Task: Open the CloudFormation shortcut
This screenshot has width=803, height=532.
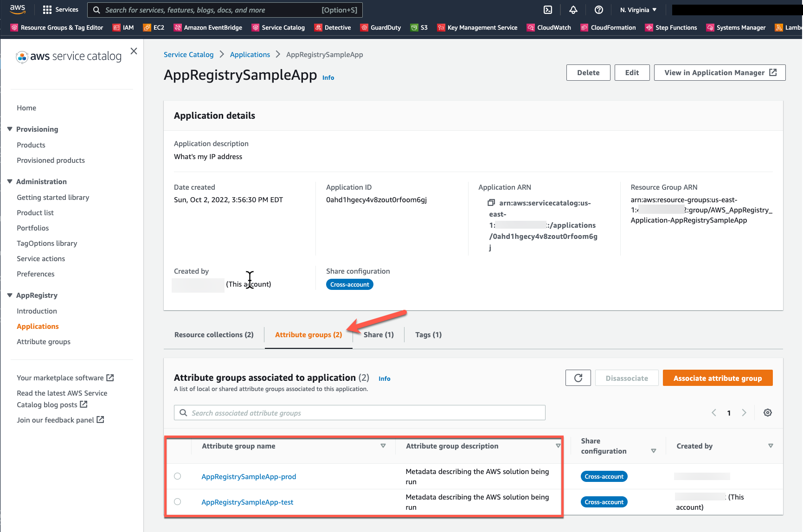Action: pyautogui.click(x=608, y=27)
